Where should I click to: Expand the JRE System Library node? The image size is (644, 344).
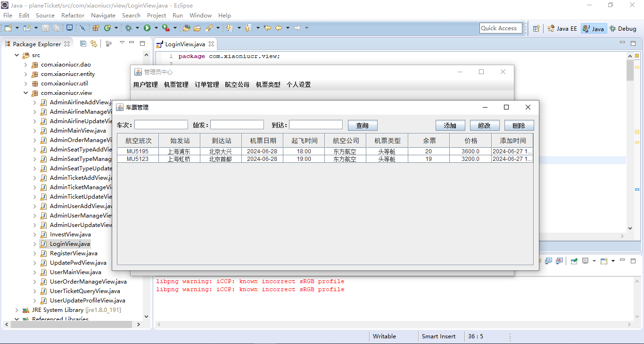tap(17, 310)
